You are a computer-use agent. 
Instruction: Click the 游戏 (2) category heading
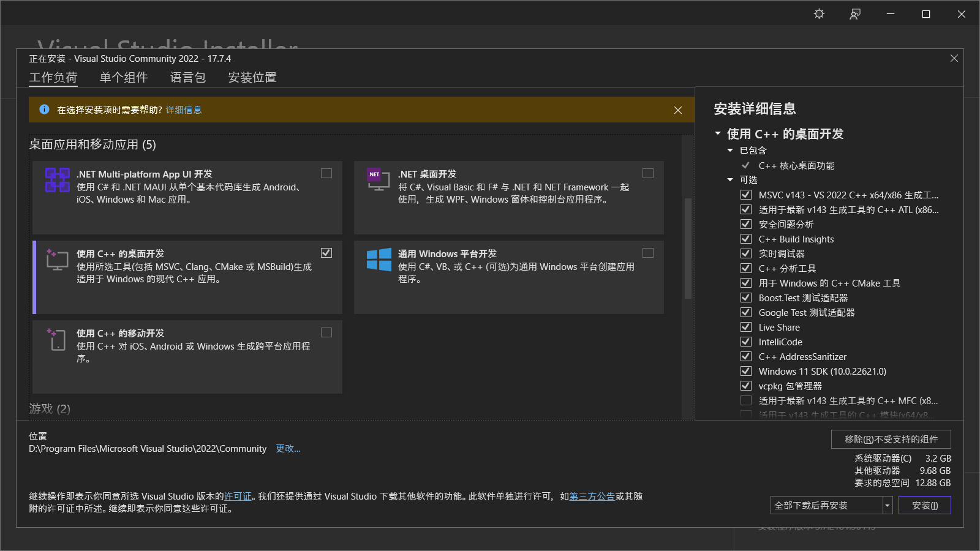click(x=50, y=408)
